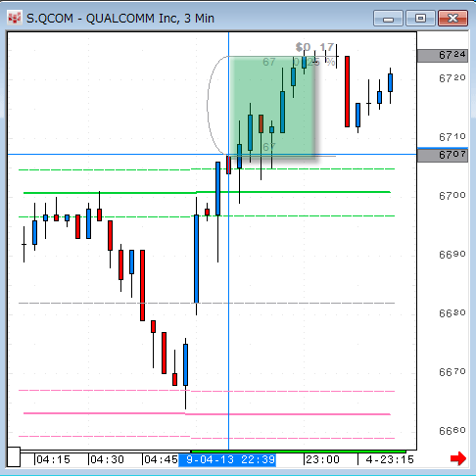476x476 pixels.
Task: Click the $0.17 measurement label
Action: click(314, 48)
